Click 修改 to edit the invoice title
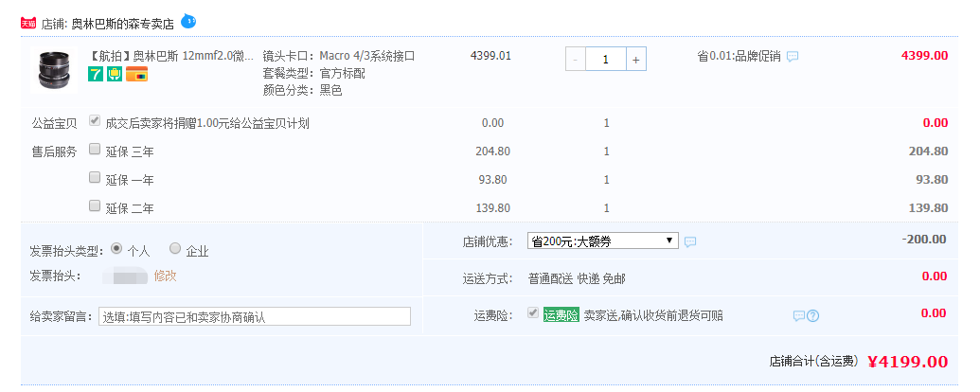The height and width of the screenshot is (392, 980). coord(165,276)
